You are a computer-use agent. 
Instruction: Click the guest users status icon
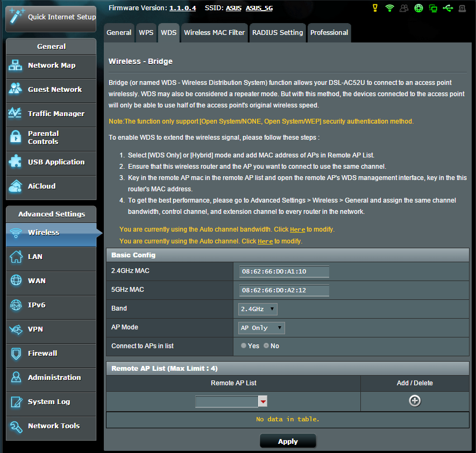coord(404,8)
